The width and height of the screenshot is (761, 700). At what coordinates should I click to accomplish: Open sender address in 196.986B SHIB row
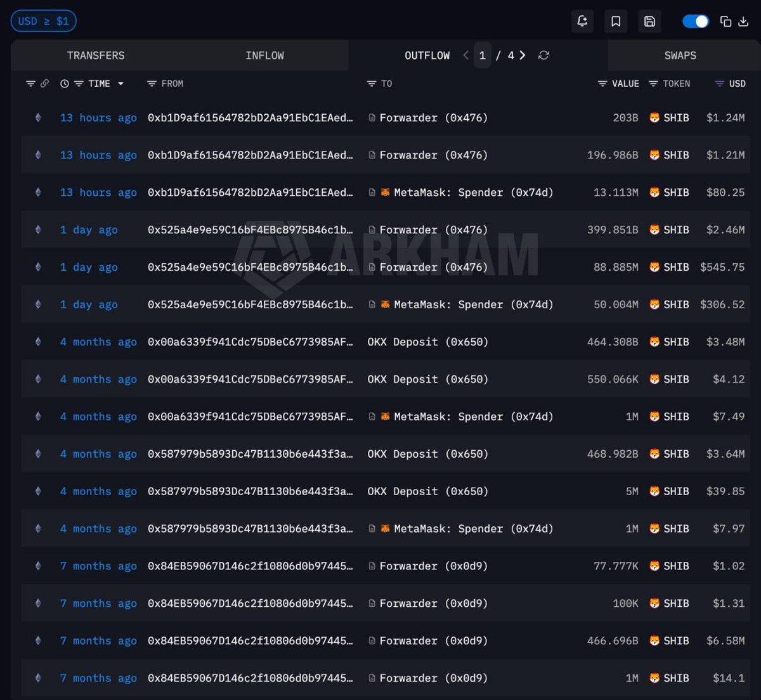pos(250,155)
